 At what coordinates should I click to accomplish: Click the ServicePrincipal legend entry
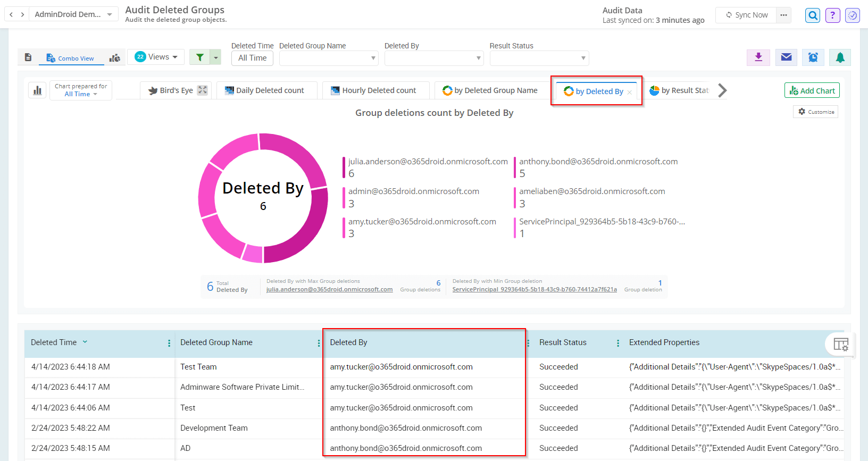click(599, 228)
